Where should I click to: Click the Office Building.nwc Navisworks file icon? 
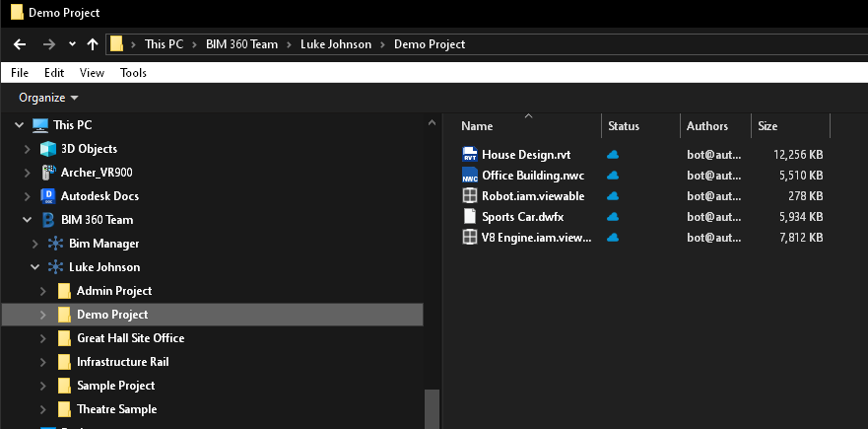[469, 176]
